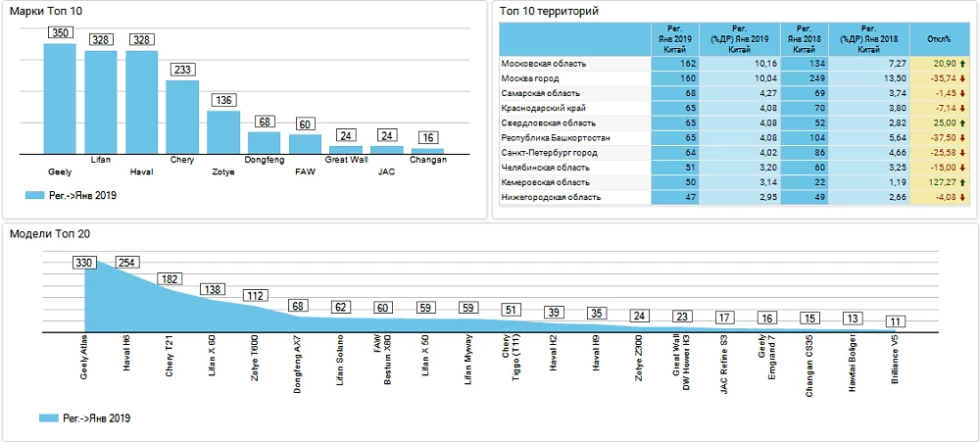Click the green up arrow for Кемеровская область

click(x=961, y=183)
